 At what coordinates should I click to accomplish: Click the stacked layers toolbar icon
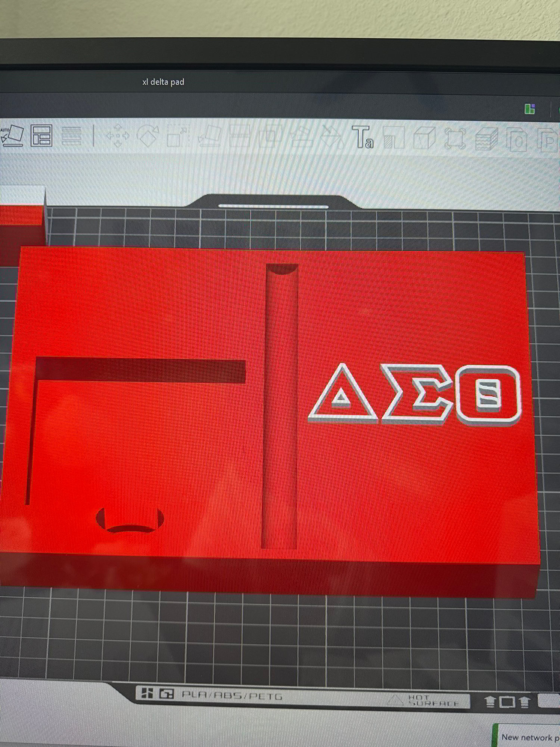tap(486, 139)
